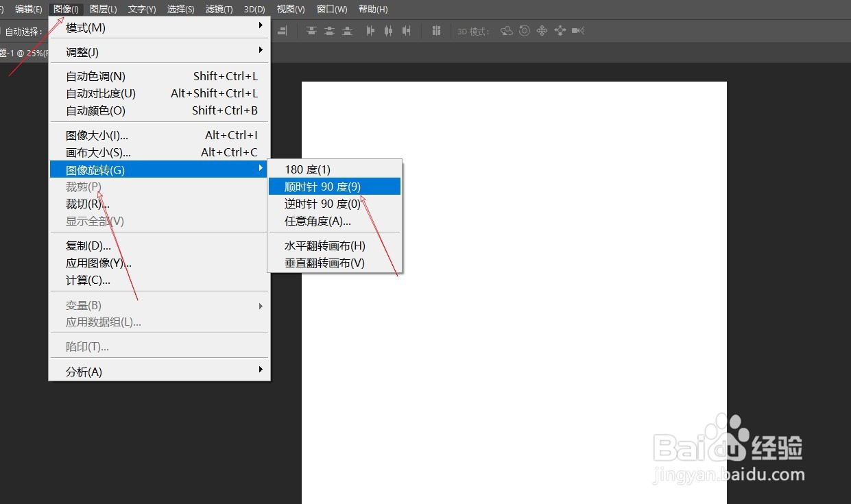Click the 分析(A) menu entry label
The height and width of the screenshot is (504, 851).
pyautogui.click(x=84, y=372)
